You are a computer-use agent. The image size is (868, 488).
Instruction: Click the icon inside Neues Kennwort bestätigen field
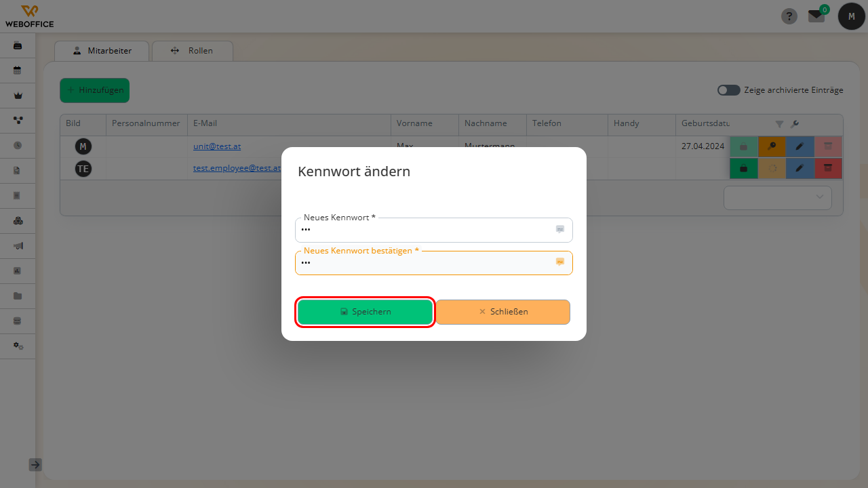(x=560, y=262)
